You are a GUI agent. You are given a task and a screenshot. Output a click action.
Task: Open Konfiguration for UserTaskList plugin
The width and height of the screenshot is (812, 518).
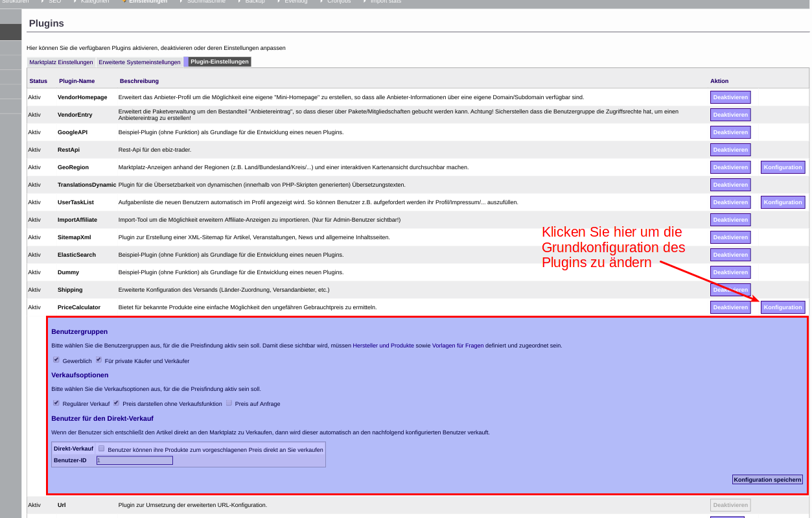pyautogui.click(x=782, y=202)
